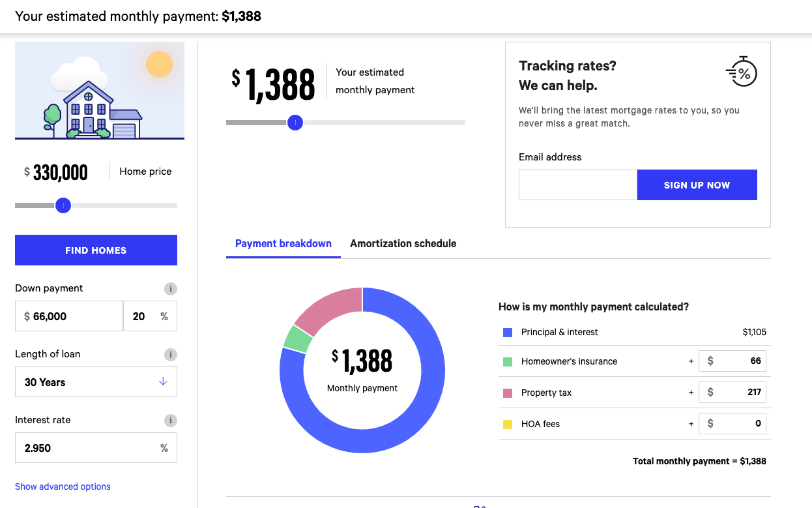Image resolution: width=812 pixels, height=508 pixels.
Task: Click the FIND HOMES button
Action: tap(96, 250)
